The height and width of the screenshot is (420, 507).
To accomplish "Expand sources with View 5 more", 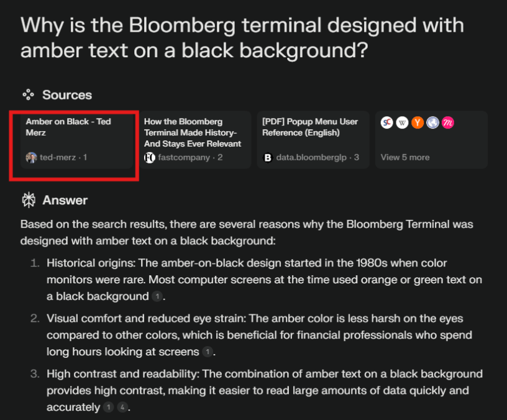I will 405,157.
